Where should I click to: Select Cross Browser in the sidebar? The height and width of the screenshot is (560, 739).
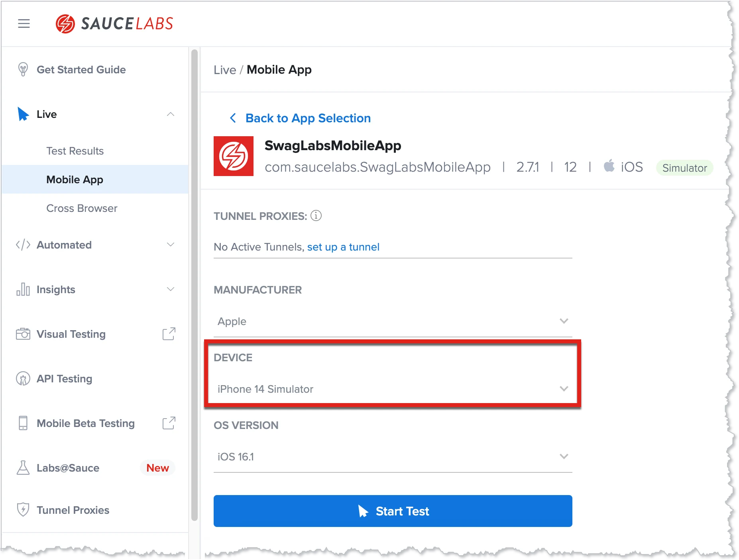[82, 208]
